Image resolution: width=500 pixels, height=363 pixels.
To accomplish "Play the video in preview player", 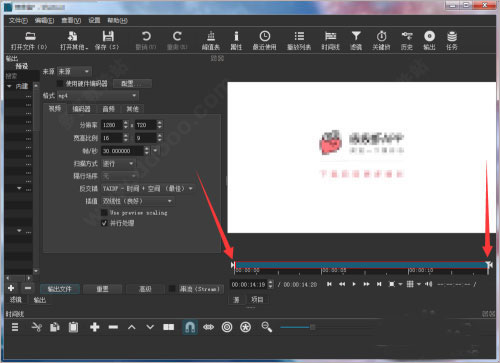I will [354, 284].
